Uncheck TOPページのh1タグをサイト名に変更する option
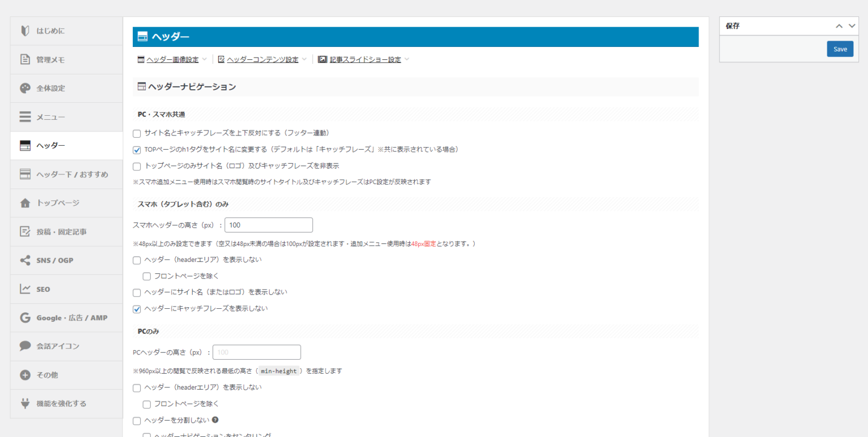Viewport: 868px width, 437px height. tap(136, 150)
